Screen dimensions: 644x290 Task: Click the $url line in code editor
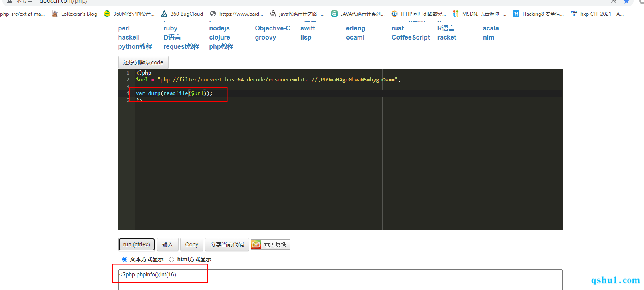[268, 80]
